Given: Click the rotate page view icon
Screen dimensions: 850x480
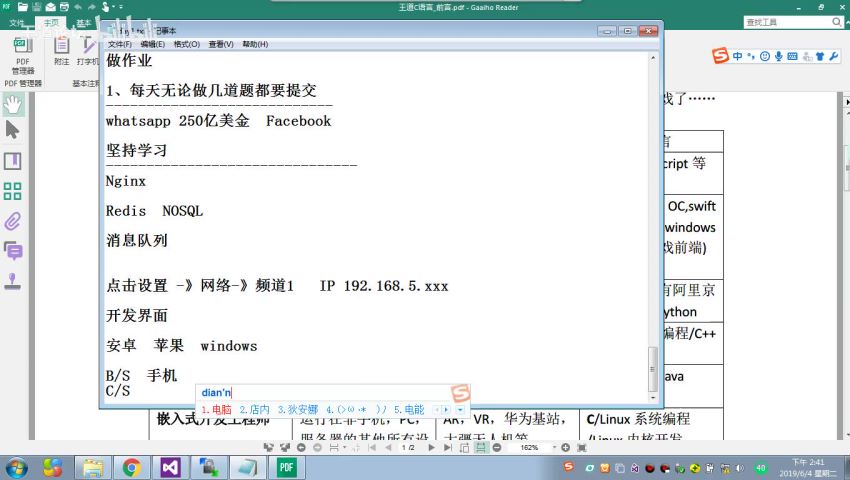Looking at the screenshot, I should (x=465, y=447).
